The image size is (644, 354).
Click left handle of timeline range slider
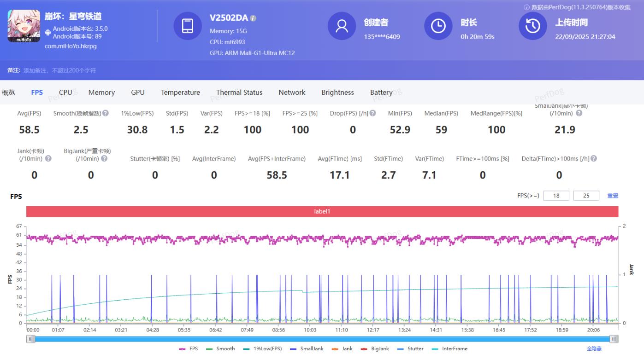coord(31,339)
